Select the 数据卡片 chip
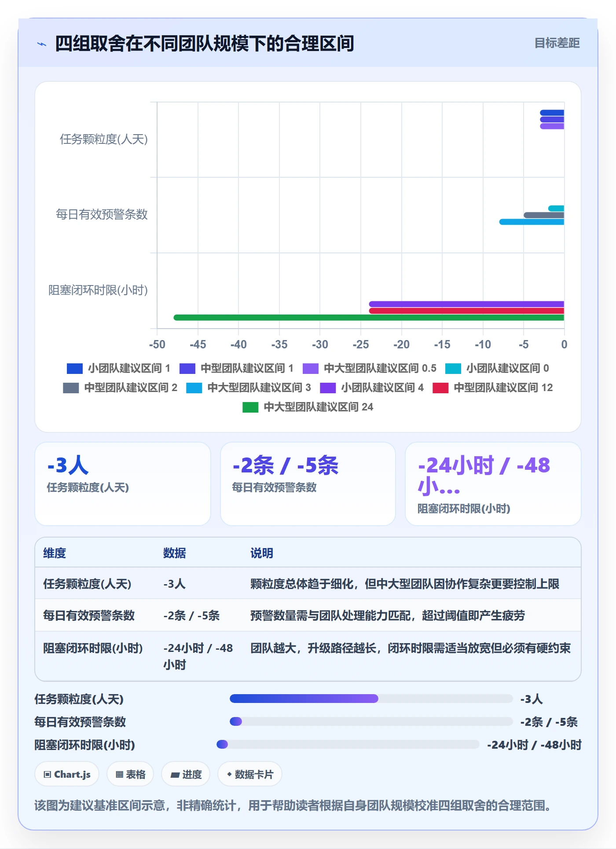 (250, 774)
